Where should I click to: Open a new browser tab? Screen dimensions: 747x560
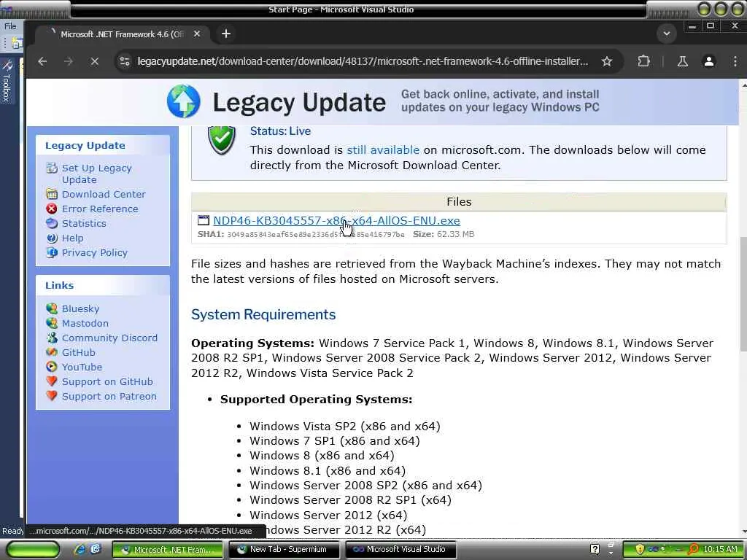pos(226,34)
